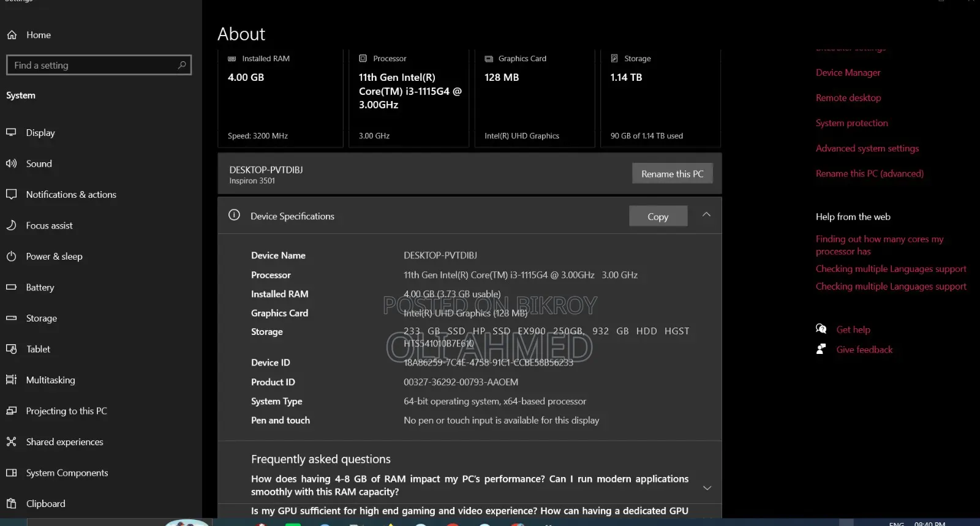Click the Tablet icon in the sidebar
This screenshot has width=980, height=526.
(x=11, y=349)
